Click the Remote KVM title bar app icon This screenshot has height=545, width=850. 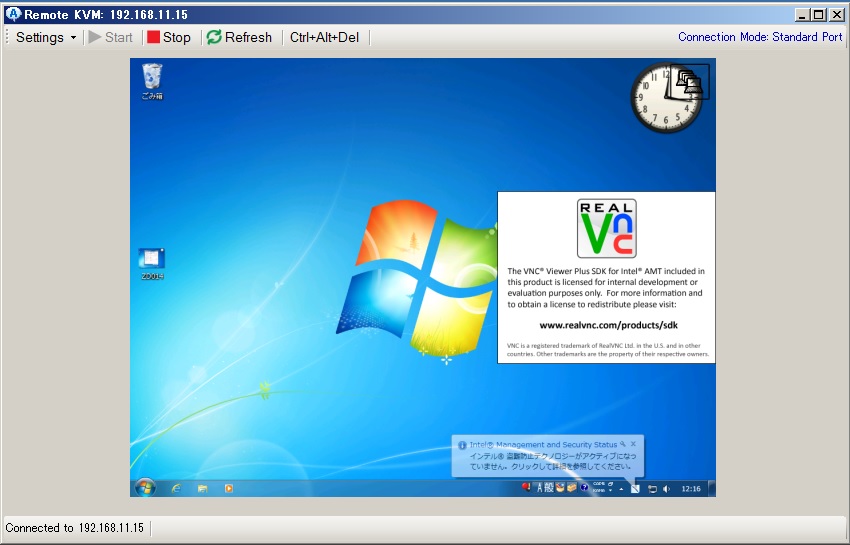tap(13, 14)
